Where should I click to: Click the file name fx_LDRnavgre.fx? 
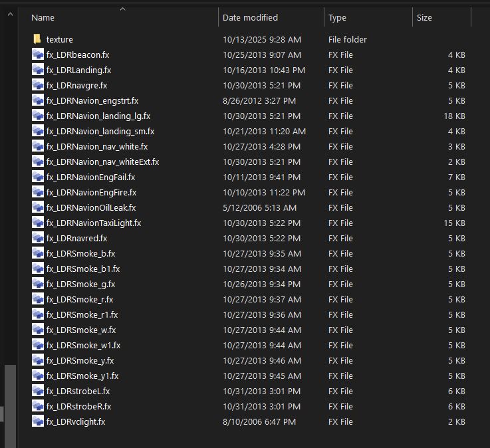[77, 85]
